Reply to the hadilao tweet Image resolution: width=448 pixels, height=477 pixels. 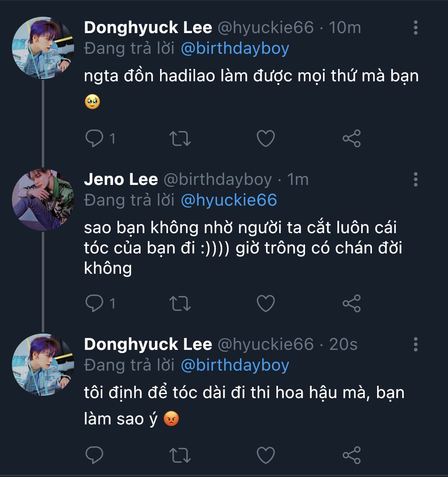pyautogui.click(x=94, y=139)
